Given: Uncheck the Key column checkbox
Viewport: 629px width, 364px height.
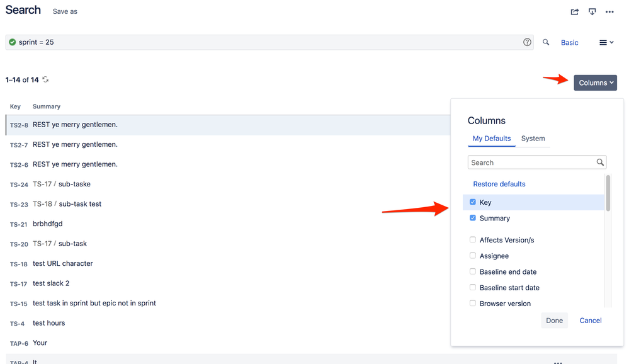Looking at the screenshot, I should tap(473, 202).
